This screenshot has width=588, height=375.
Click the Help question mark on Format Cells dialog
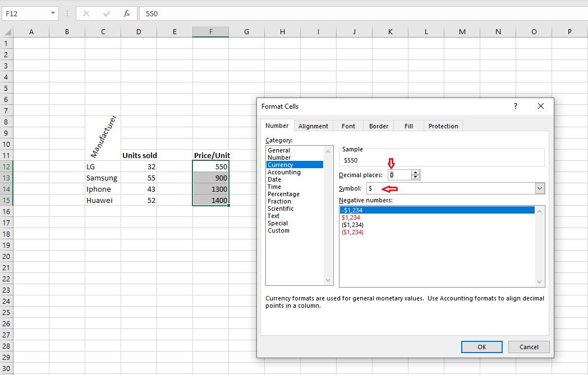click(515, 106)
